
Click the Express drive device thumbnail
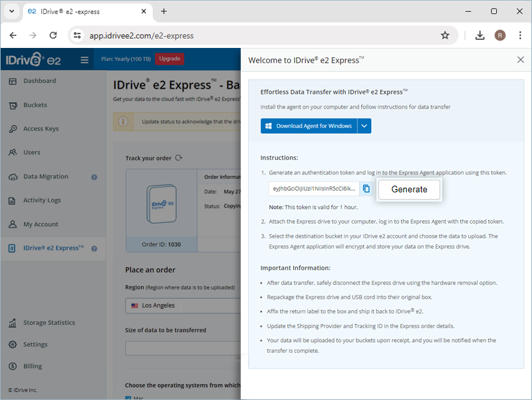coord(162,204)
